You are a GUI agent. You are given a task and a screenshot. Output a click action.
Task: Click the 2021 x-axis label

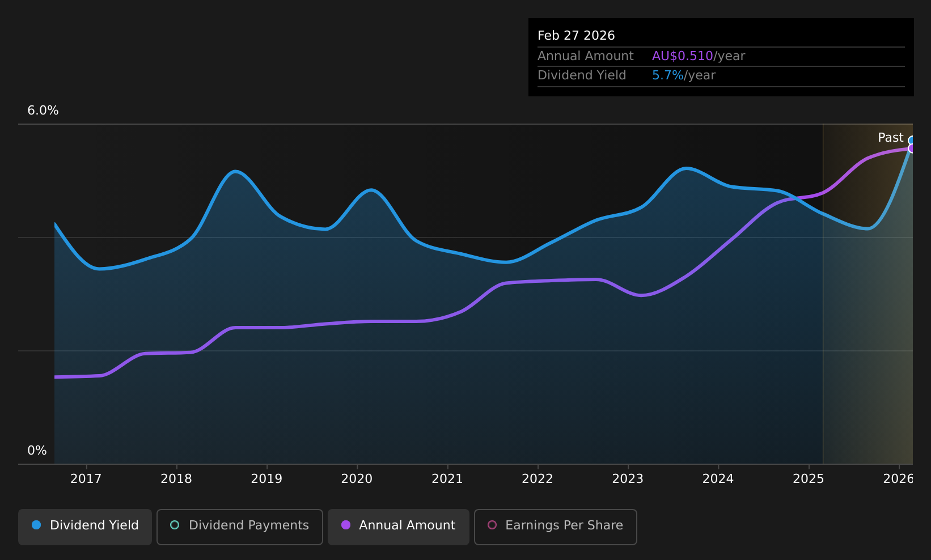[447, 479]
